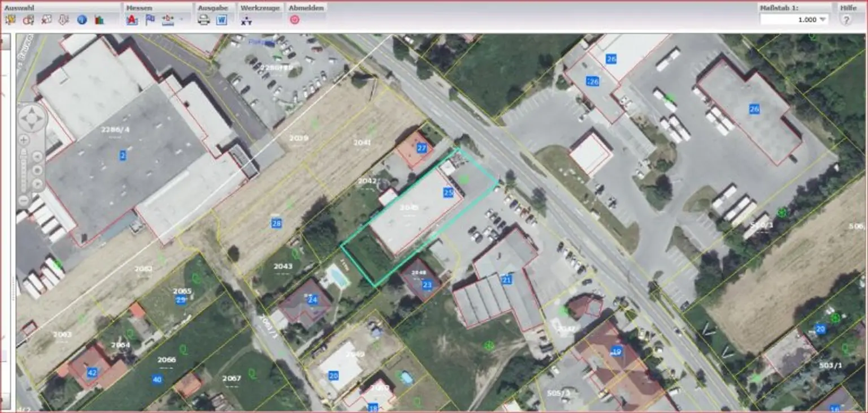The image size is (868, 413).
Task: Click the zoom level slider on map
Action: pyautogui.click(x=24, y=170)
